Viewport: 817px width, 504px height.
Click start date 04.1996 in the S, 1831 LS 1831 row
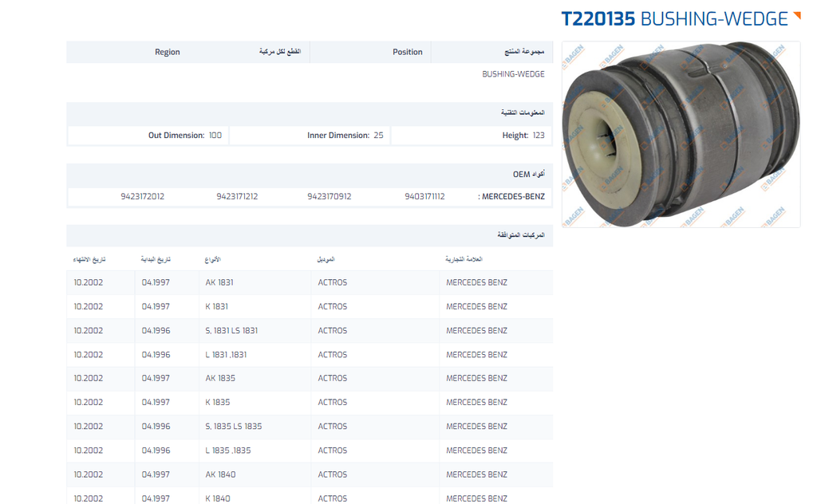coord(156,330)
